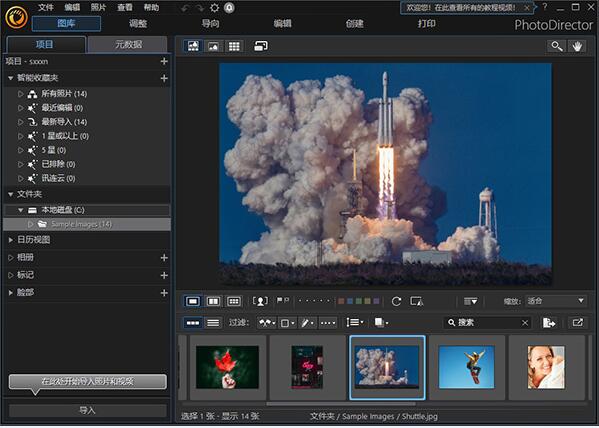
Task: Toggle single photo view
Action: click(193, 301)
